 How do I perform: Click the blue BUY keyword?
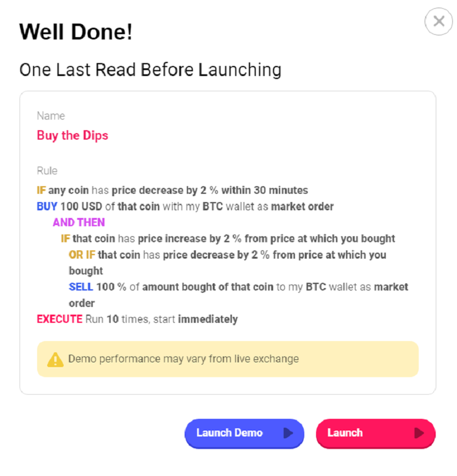click(47, 206)
